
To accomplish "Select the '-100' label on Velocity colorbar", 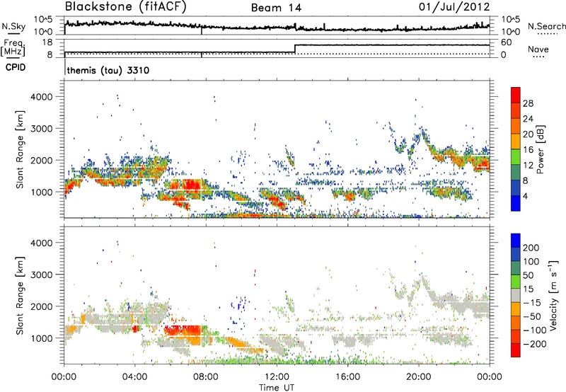I will point(535,330).
